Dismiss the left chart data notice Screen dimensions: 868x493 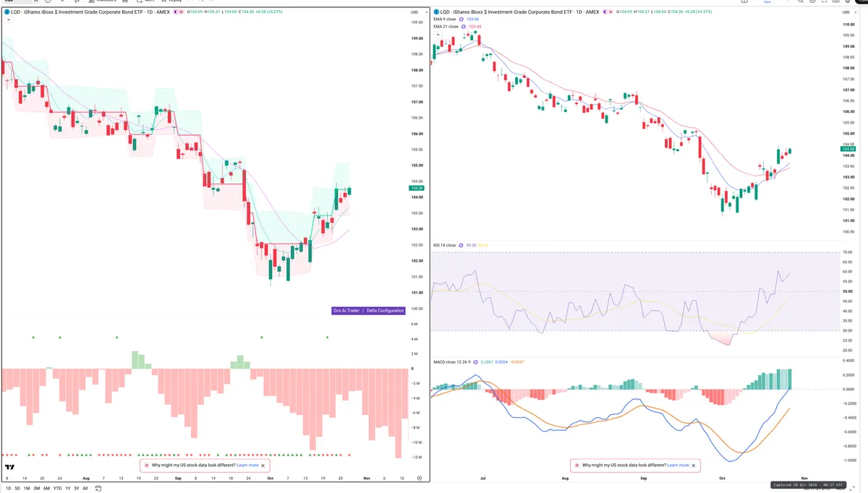tap(263, 466)
